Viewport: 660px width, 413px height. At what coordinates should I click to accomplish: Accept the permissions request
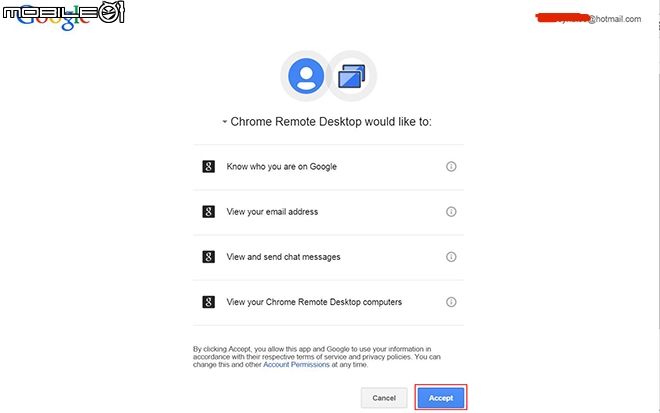click(441, 398)
